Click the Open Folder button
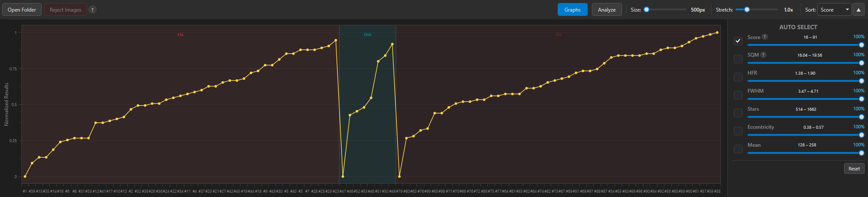This screenshot has height=197, width=868. pyautogui.click(x=22, y=10)
